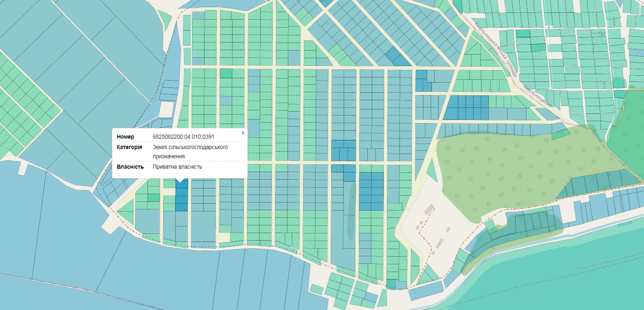This screenshot has width=644, height=310.
Task: Click the elongated gray-green oval area
Action: click(351, 211)
